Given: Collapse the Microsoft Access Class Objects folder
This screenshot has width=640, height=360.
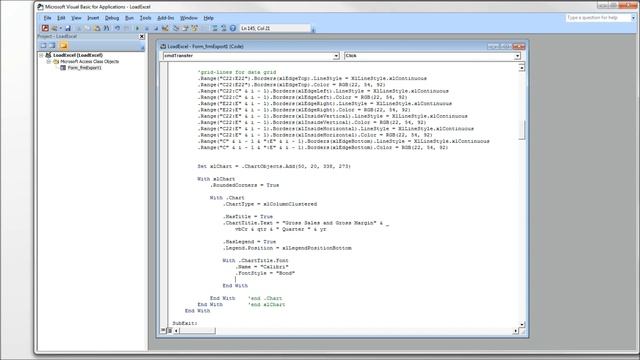Looking at the screenshot, I should click(x=49, y=61).
